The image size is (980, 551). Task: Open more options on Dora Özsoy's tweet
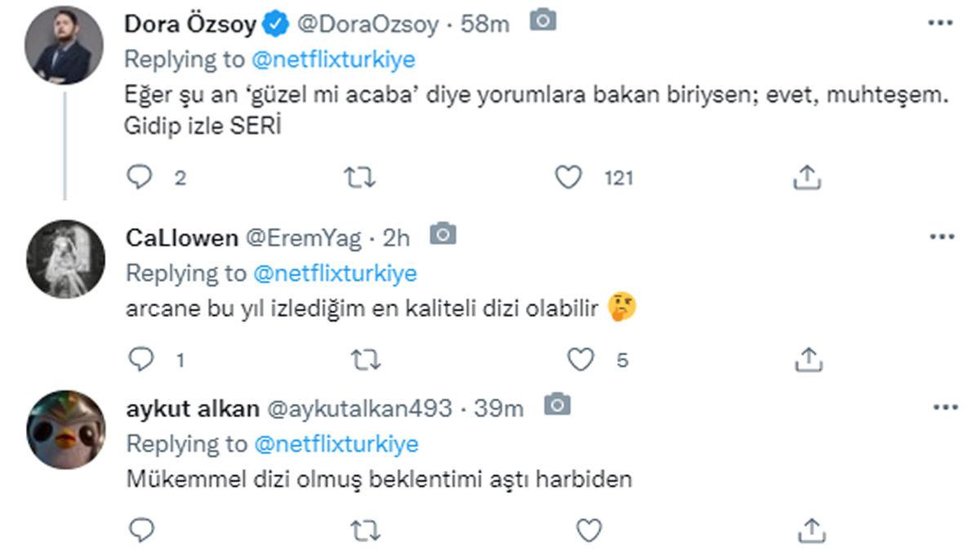pyautogui.click(x=942, y=22)
